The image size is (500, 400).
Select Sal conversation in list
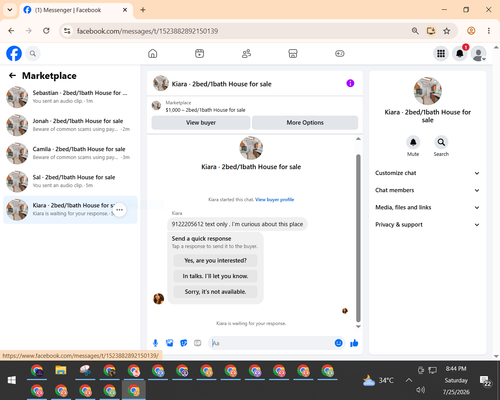point(70,181)
